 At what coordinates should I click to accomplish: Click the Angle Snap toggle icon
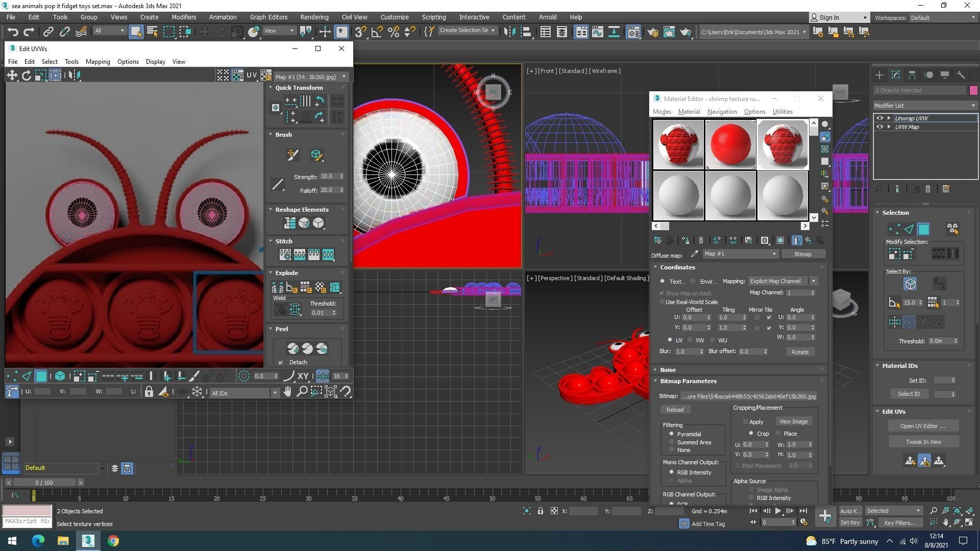point(377,32)
